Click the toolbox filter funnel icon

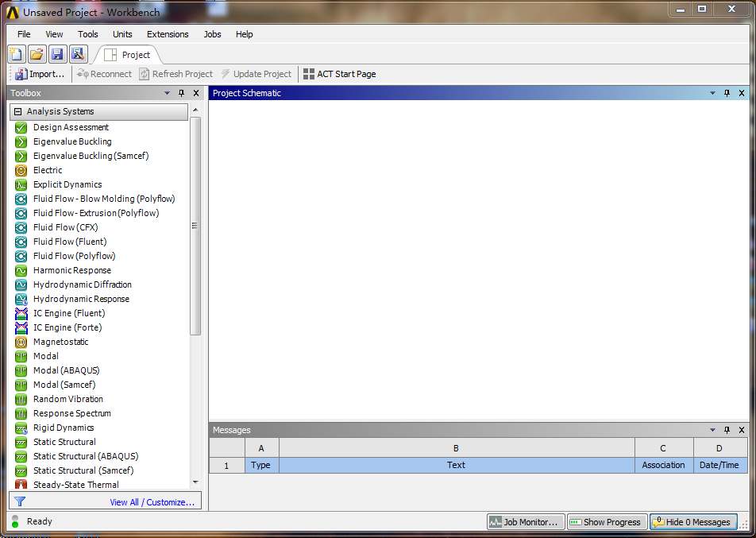tap(20, 501)
